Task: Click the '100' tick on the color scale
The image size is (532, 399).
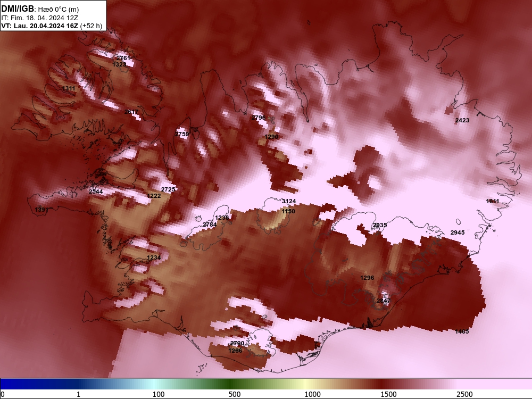Action: [159, 394]
